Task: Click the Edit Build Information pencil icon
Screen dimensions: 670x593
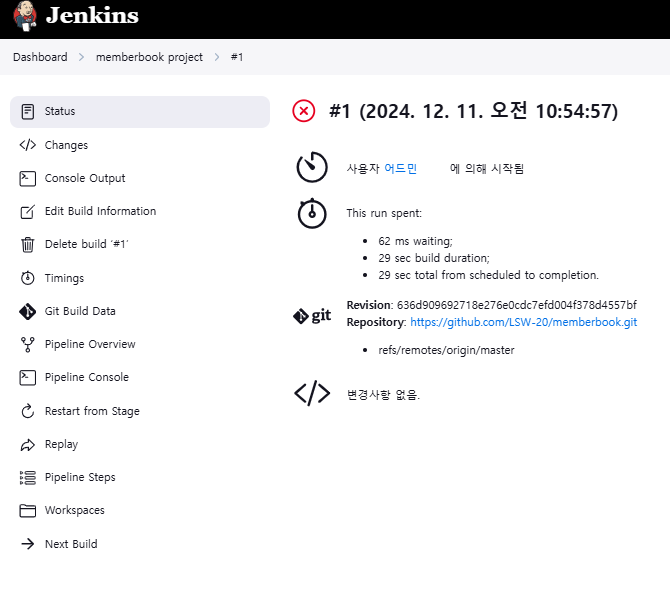Action: pyautogui.click(x=28, y=212)
